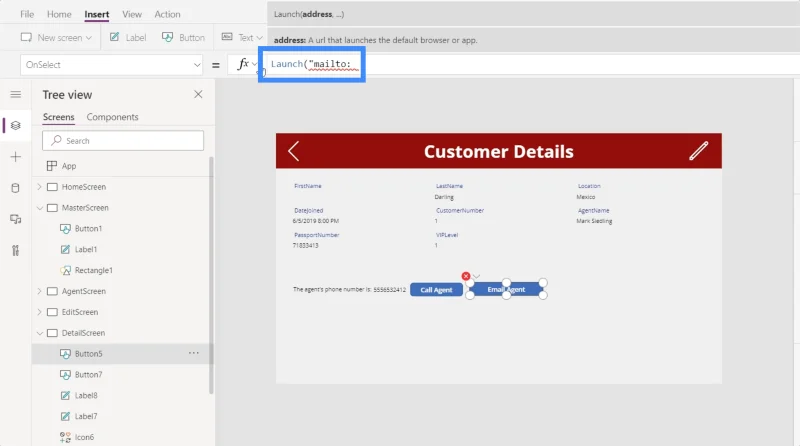Click the Label icon in the Insert ribbon
The image size is (800, 446).
115,37
